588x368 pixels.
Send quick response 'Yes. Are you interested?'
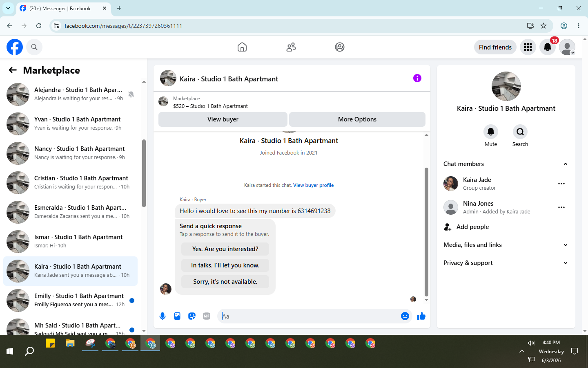coord(225,249)
